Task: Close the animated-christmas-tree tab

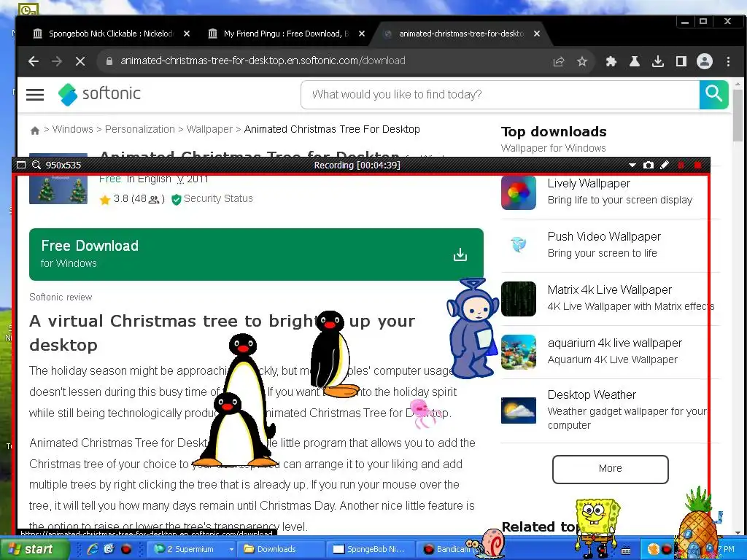Action: (537, 34)
